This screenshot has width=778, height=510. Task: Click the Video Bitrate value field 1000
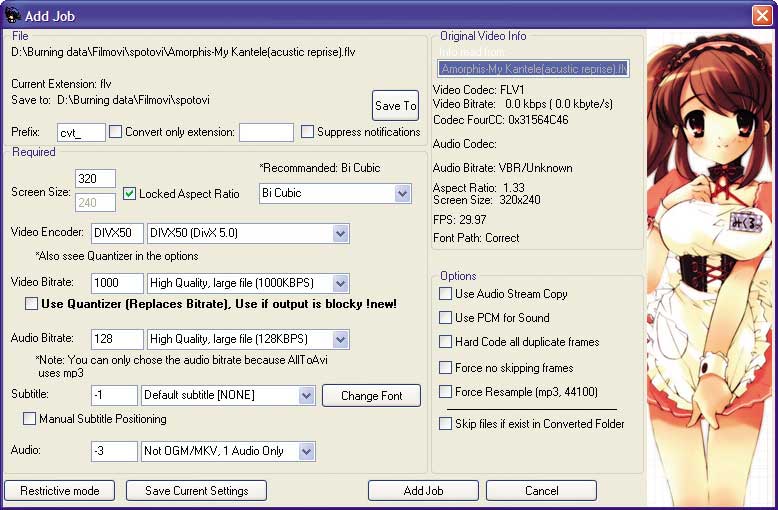point(117,283)
